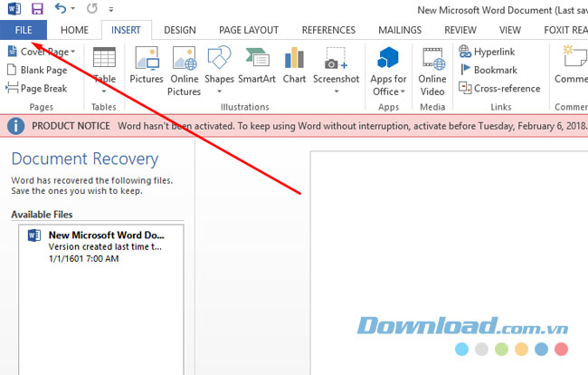Switch to the REFERENCES tab
588x375 pixels.
[x=328, y=30]
